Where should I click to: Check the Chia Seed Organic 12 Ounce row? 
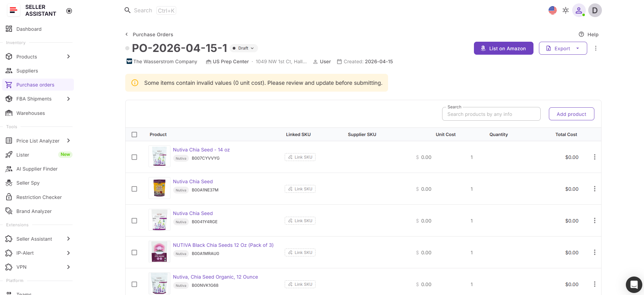[134, 284]
